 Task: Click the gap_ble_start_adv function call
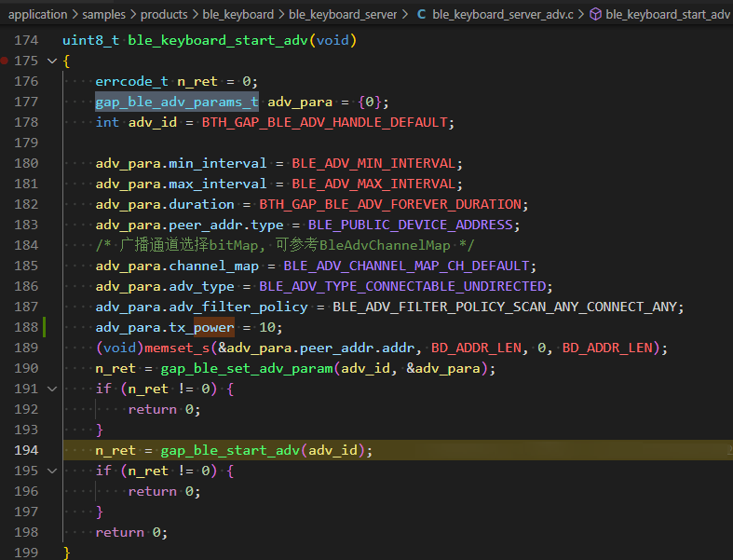(229, 450)
